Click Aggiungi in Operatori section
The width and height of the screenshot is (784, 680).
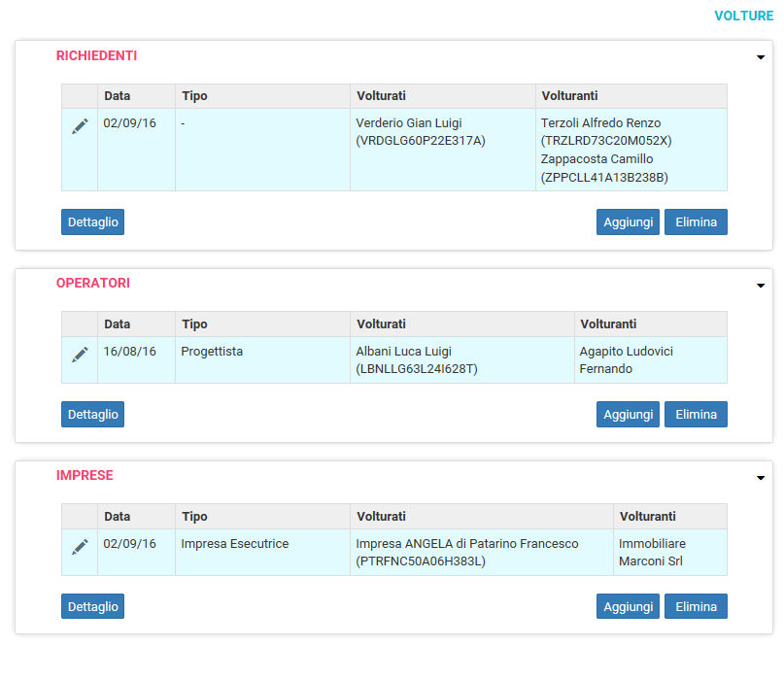pos(628,414)
